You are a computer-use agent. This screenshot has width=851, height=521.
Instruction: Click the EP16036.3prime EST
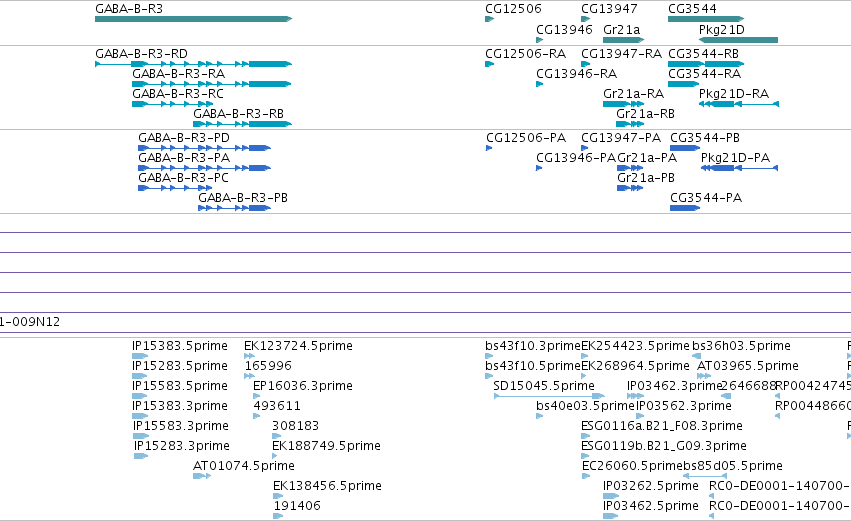256,396
